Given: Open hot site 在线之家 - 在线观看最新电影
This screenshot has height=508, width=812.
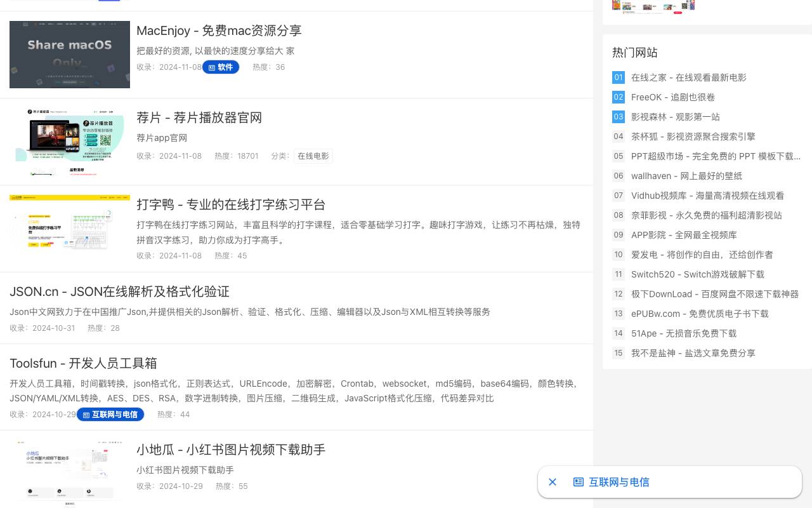Looking at the screenshot, I should [x=689, y=77].
